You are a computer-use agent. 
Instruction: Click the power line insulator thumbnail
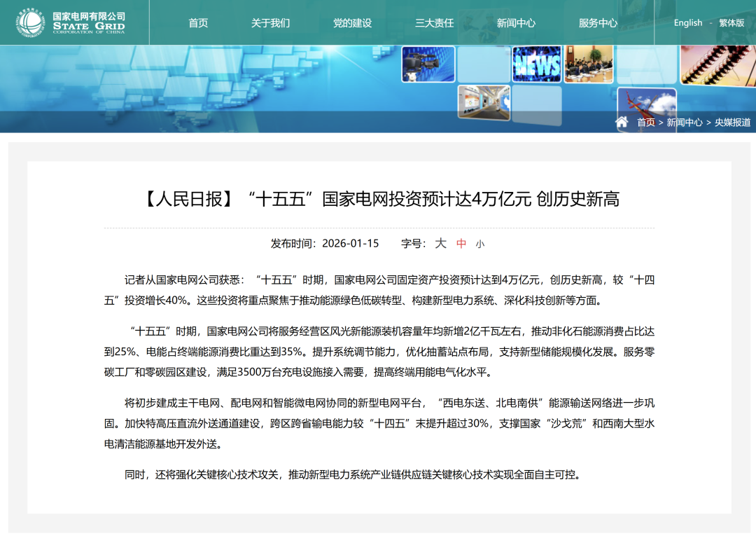718,65
